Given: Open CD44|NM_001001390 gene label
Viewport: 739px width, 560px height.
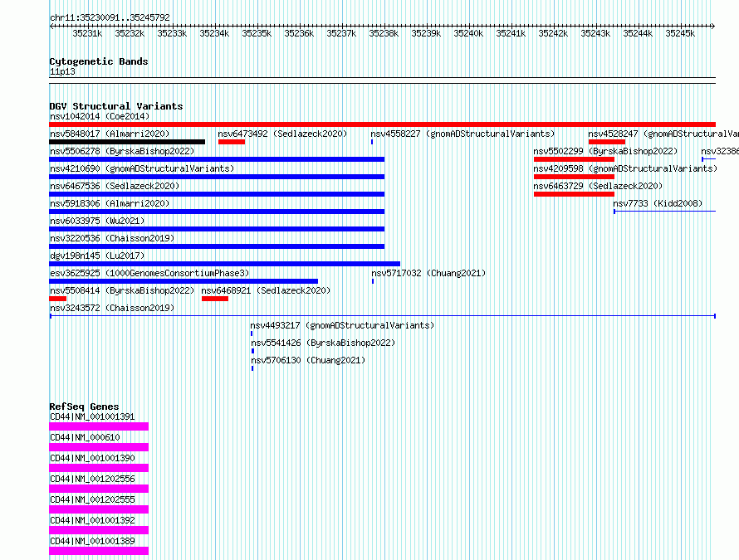Looking at the screenshot, I should 92,458.
